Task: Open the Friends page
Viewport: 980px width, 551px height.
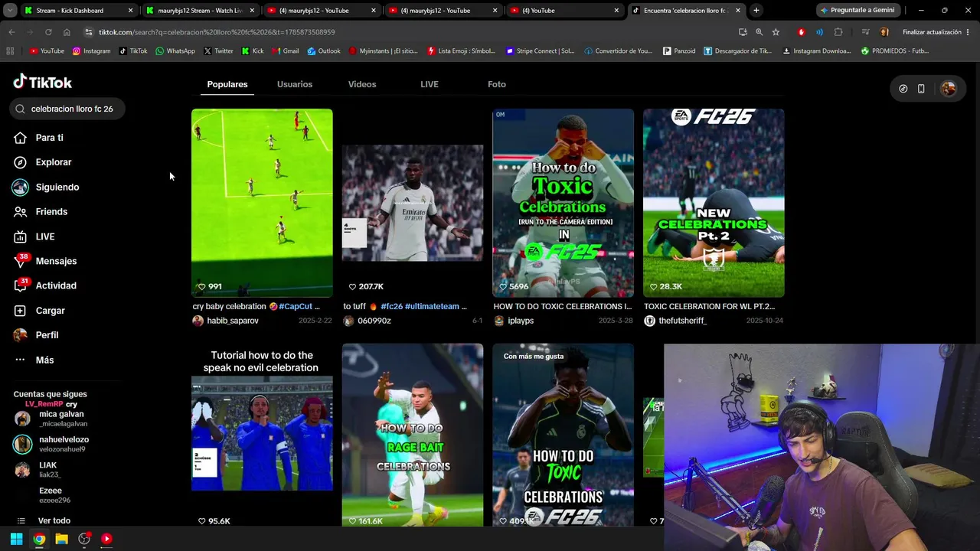Action: (40, 212)
